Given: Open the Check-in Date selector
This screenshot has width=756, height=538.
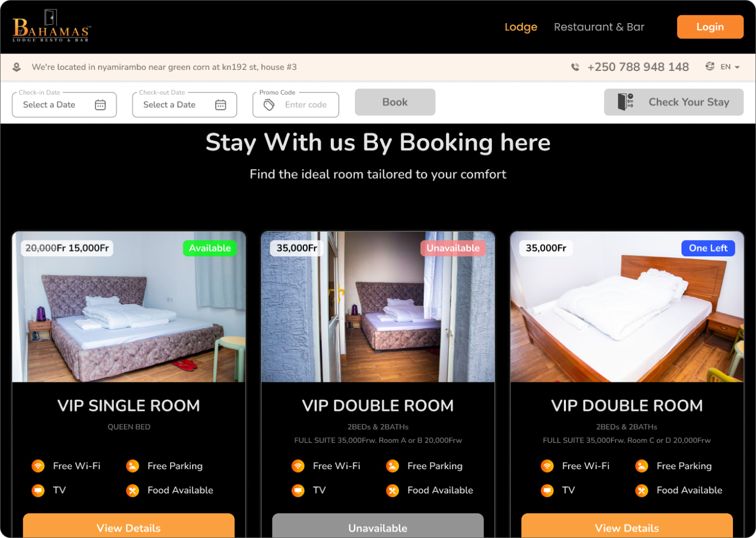Looking at the screenshot, I should click(64, 105).
